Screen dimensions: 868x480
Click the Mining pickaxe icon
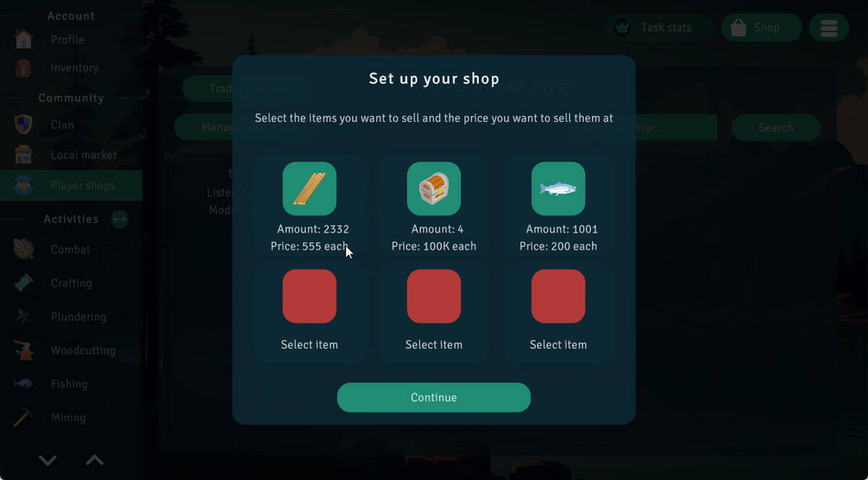[24, 417]
